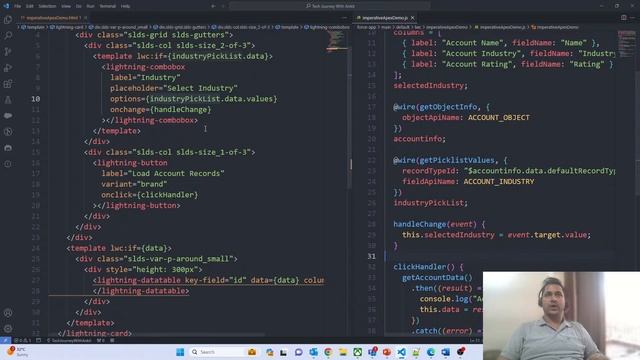Open more actions for the left editor group

tap(344, 18)
